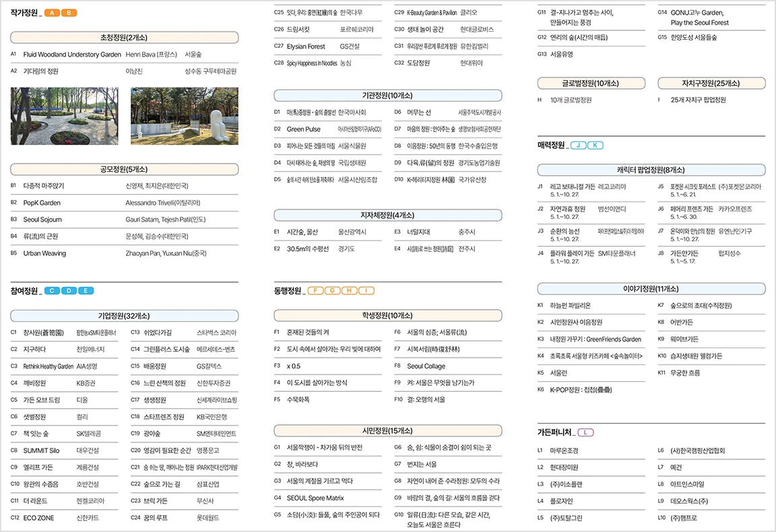Click the orange A badge beside 작가정원
This screenshot has width=776, height=532.
(x=52, y=13)
